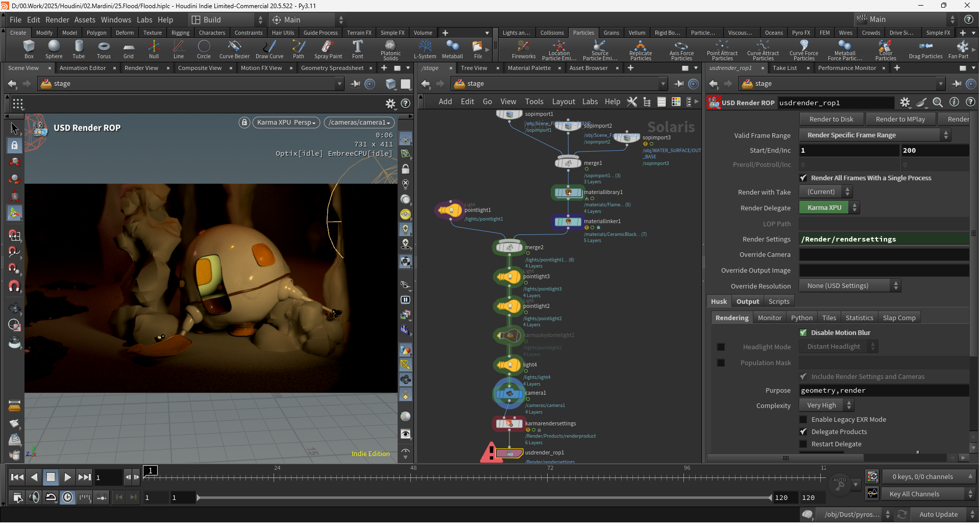
Task: Select the Tube shelf tool
Action: [79, 50]
